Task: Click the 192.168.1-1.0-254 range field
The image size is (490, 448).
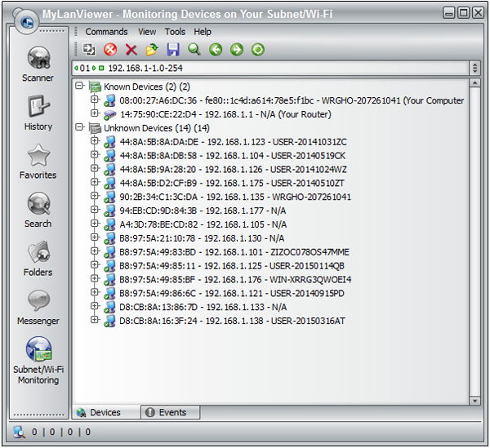Action: tap(270, 68)
